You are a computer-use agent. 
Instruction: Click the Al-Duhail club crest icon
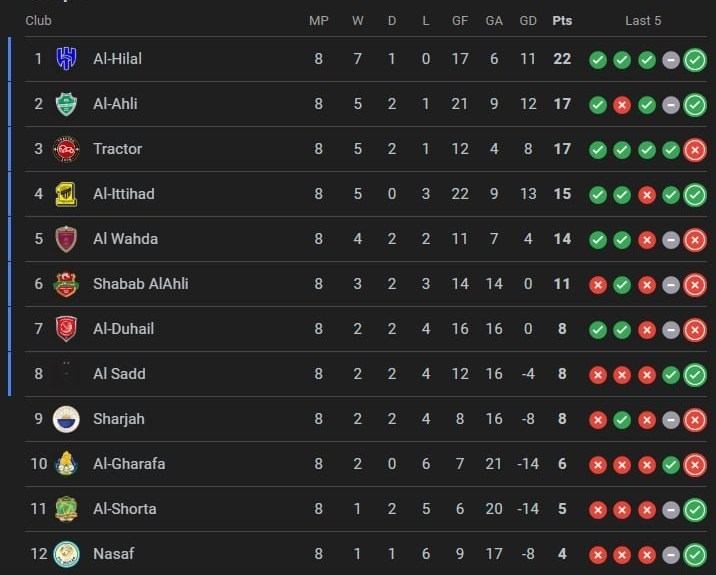click(x=66, y=329)
